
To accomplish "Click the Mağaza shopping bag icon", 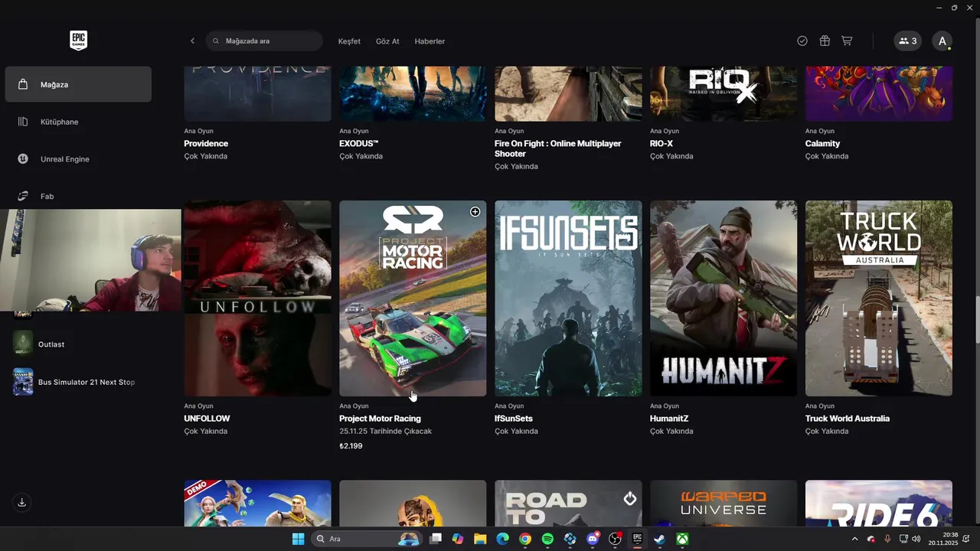I will [x=23, y=84].
